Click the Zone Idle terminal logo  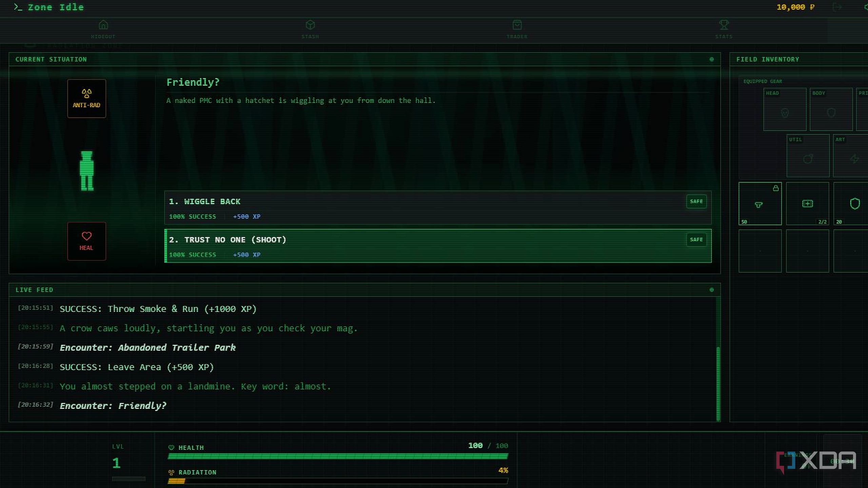coord(49,7)
